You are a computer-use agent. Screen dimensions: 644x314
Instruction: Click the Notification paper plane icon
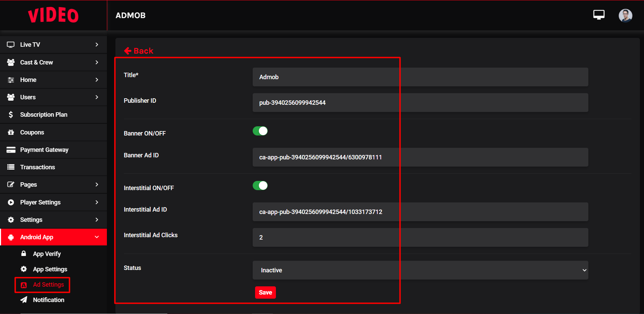coord(24,300)
